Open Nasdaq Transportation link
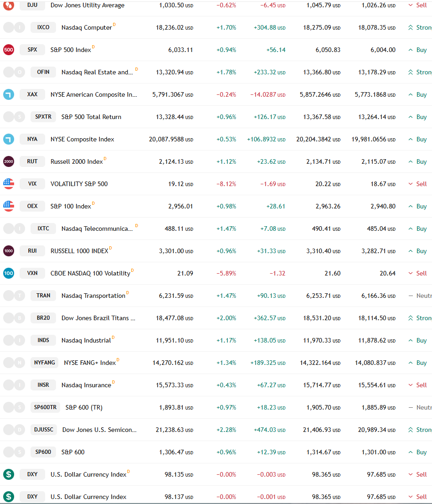Screen dimensions: 432x504 coord(93,296)
